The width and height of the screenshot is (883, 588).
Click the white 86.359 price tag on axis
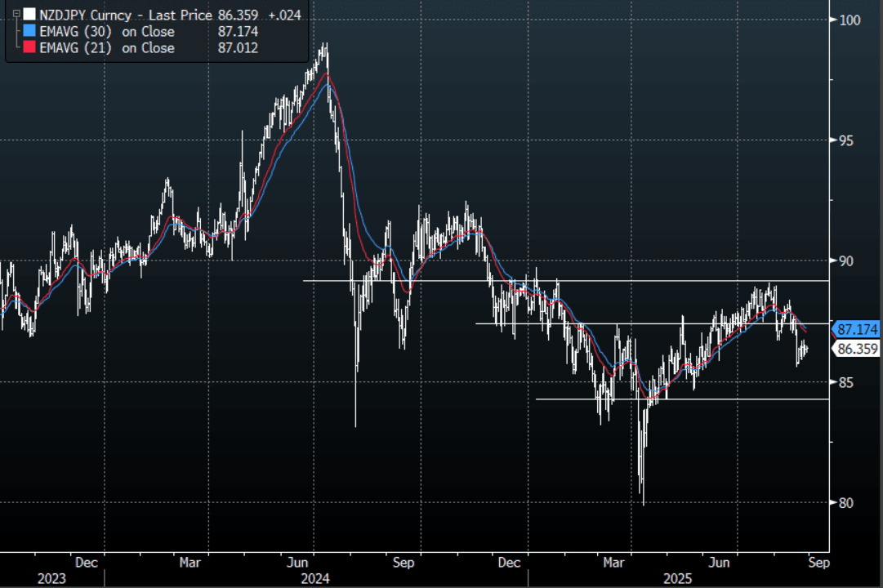[857, 349]
